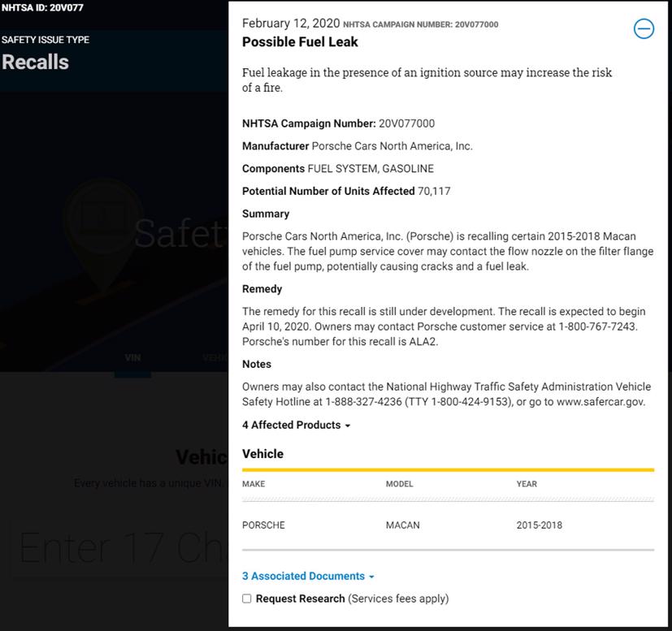672x631 pixels.
Task: Select the partially hidden Vehicle tab
Action: [215, 357]
